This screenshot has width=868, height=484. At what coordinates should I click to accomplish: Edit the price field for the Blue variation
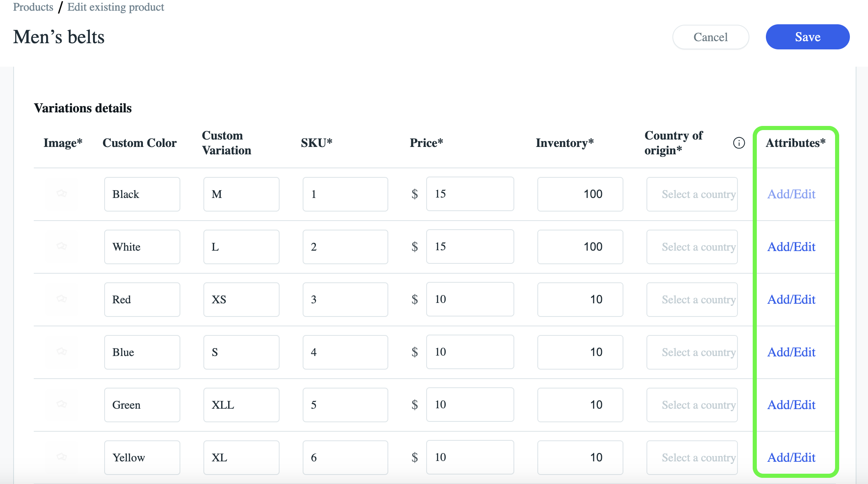tap(470, 352)
